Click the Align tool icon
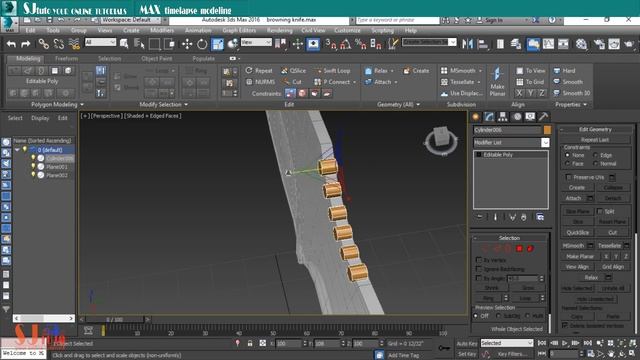Image resolution: width=640 pixels, height=360 pixels. (x=483, y=44)
